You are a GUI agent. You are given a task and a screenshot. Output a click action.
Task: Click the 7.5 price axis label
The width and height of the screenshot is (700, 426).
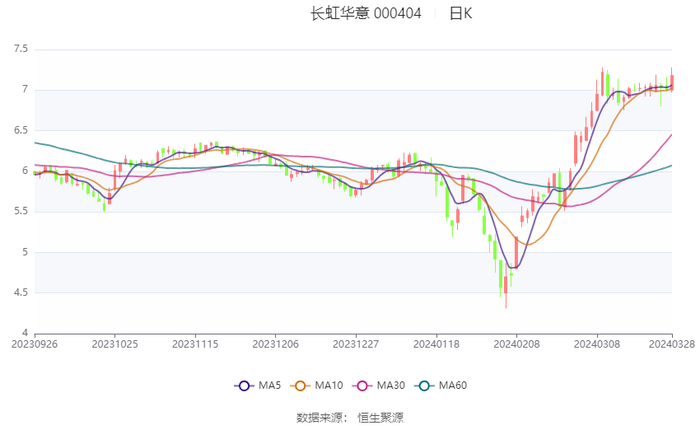pos(21,49)
